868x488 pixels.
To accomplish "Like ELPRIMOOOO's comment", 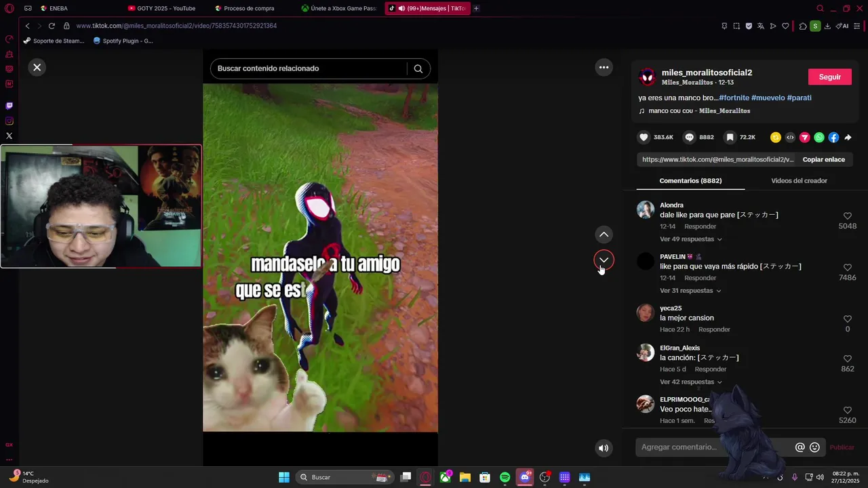I will (x=847, y=410).
